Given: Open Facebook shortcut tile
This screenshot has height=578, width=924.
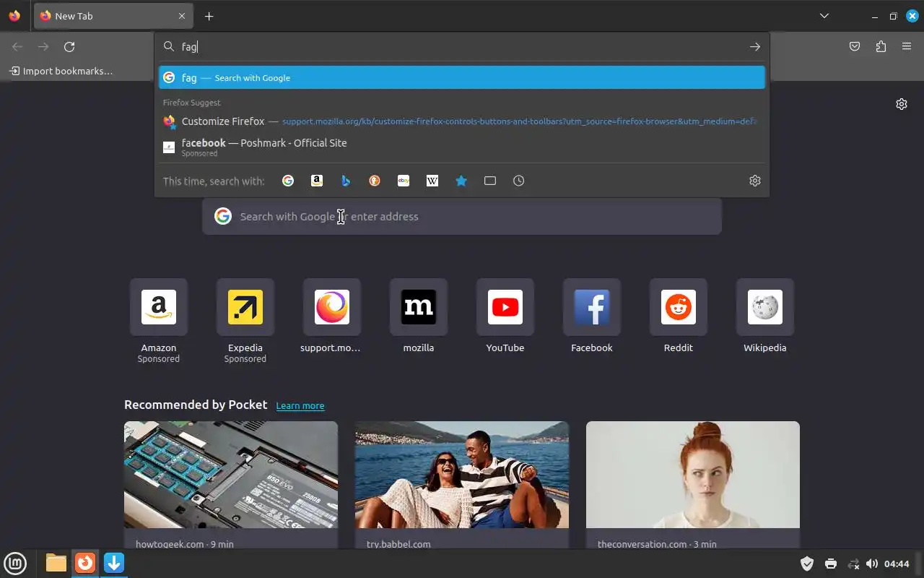Looking at the screenshot, I should tap(592, 307).
